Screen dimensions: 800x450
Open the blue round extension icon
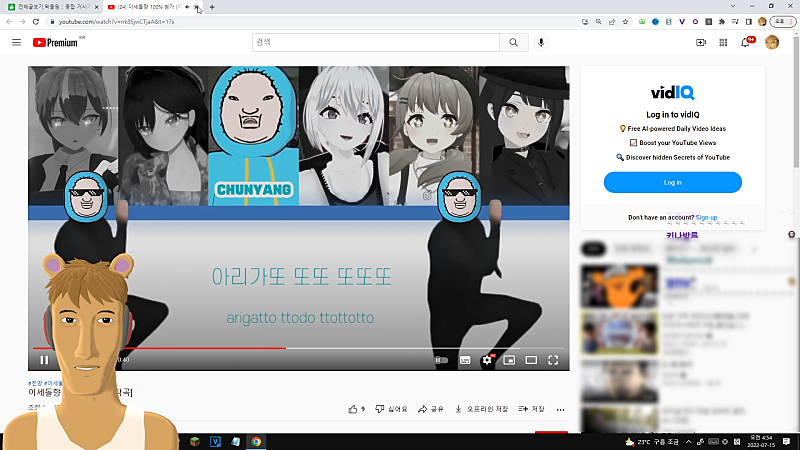[x=655, y=22]
